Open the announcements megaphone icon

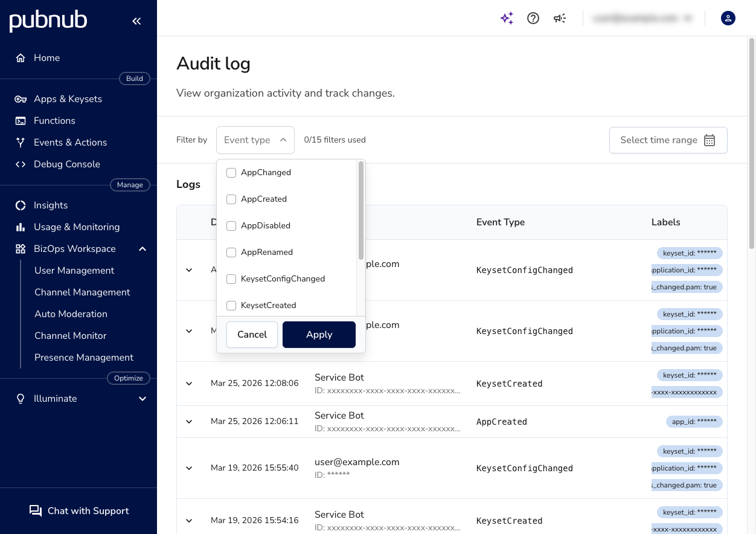click(560, 18)
